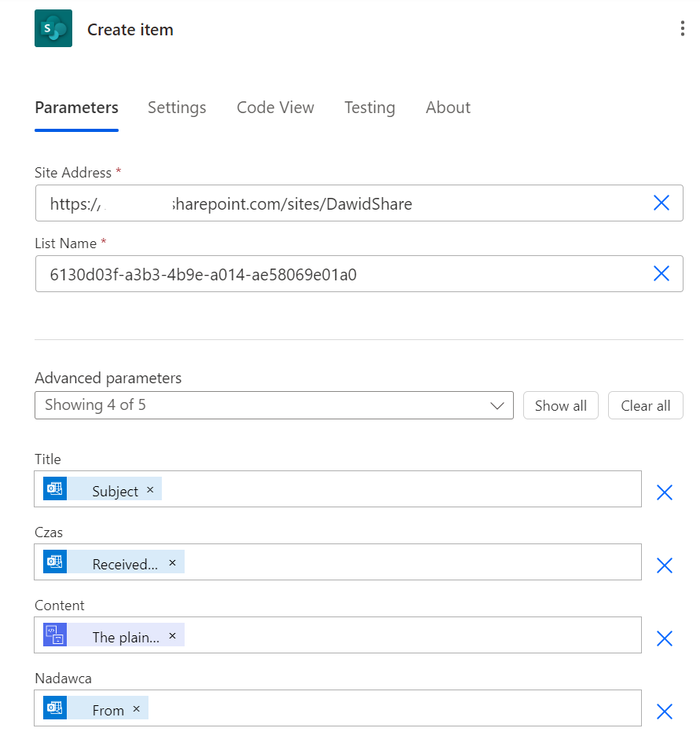
Task: Remove the Title parameter row
Action: (x=665, y=492)
